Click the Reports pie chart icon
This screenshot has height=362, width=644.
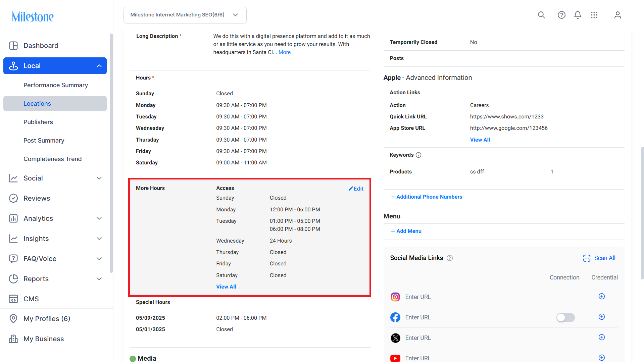click(x=13, y=279)
